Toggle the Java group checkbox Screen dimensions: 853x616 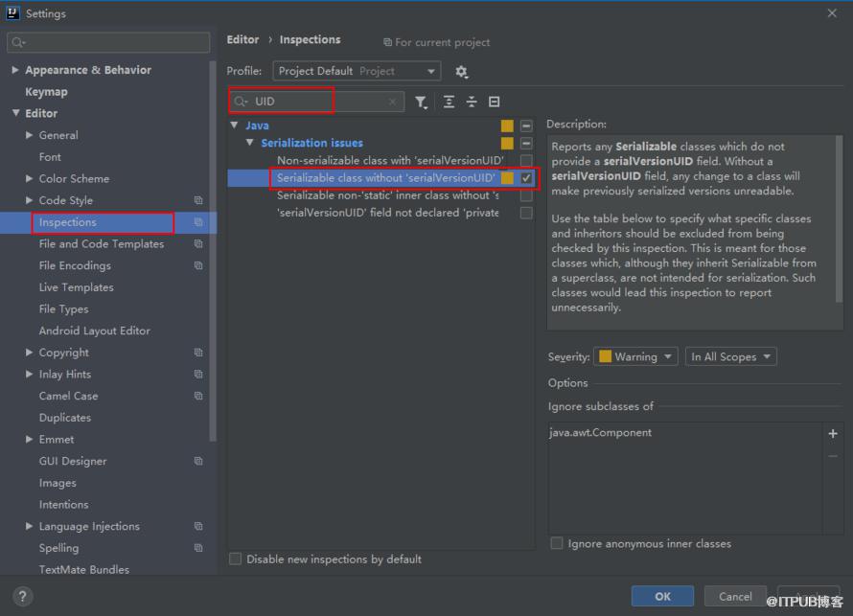pyautogui.click(x=526, y=125)
